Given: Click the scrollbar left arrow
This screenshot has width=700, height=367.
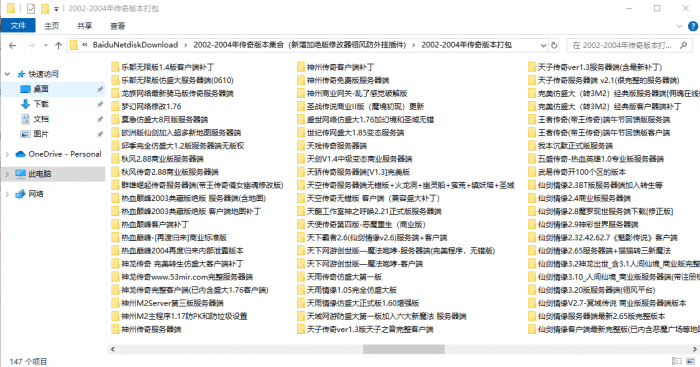Looking at the screenshot, I should [x=112, y=349].
